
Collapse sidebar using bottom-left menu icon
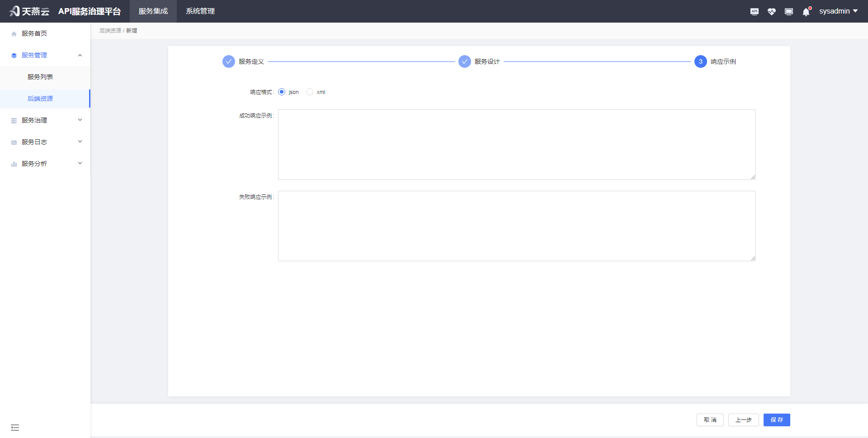pyautogui.click(x=15, y=427)
